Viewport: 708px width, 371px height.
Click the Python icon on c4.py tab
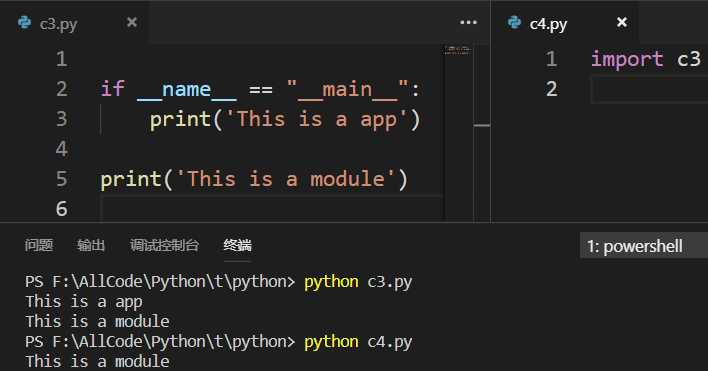(x=514, y=23)
